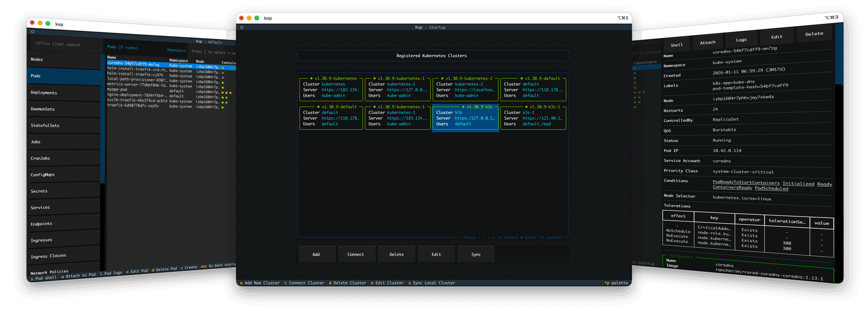
Task: Click the Connect Cluster footer shortcut
Action: point(304,283)
